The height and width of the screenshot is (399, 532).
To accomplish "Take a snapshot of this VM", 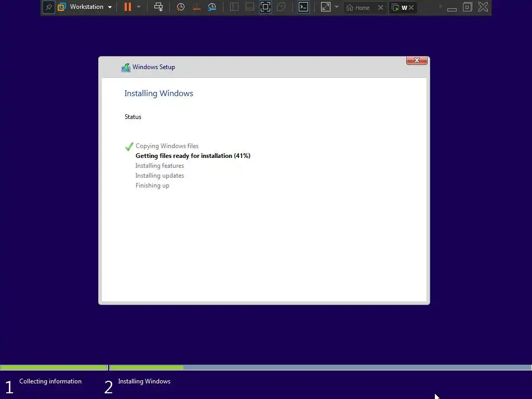I will (180, 7).
